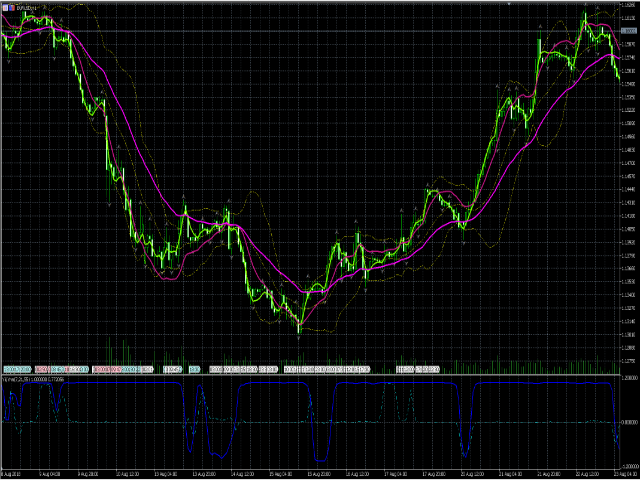Click the topmost price value on right scale

click(629, 7)
